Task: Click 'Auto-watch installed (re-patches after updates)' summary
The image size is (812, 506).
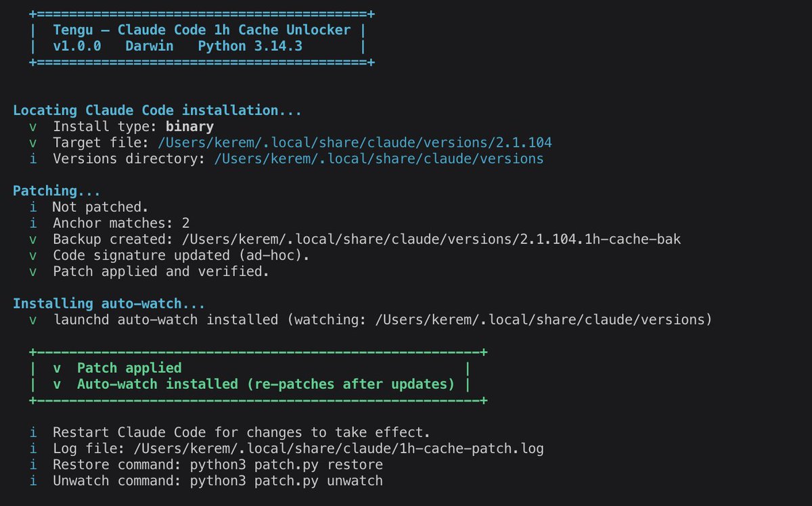Action: (266, 384)
